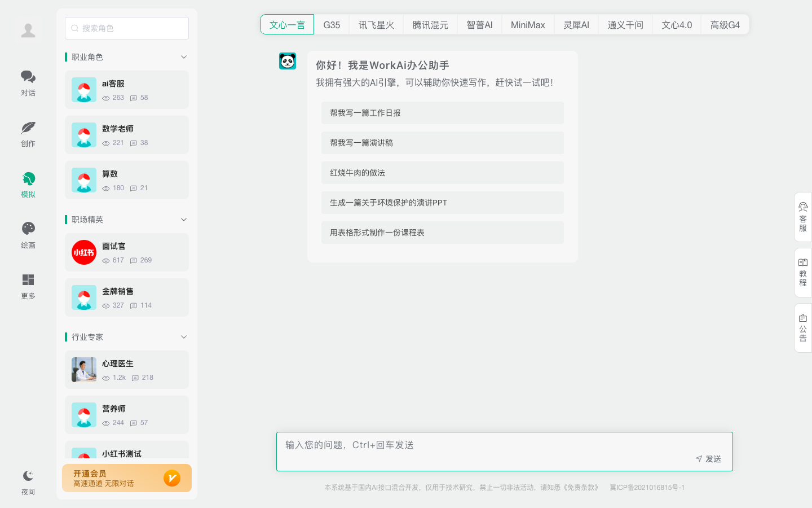Open the 更多 more panel
The width and height of the screenshot is (812, 508).
[28, 287]
